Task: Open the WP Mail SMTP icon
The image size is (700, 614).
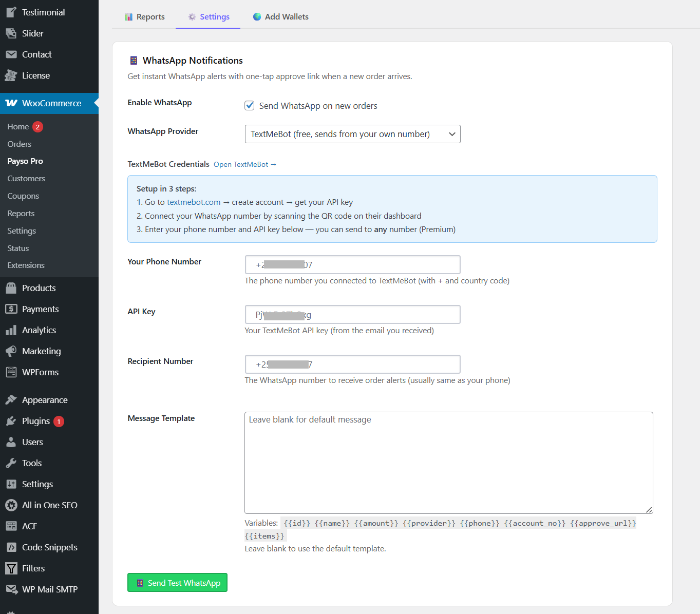Action: pos(11,589)
